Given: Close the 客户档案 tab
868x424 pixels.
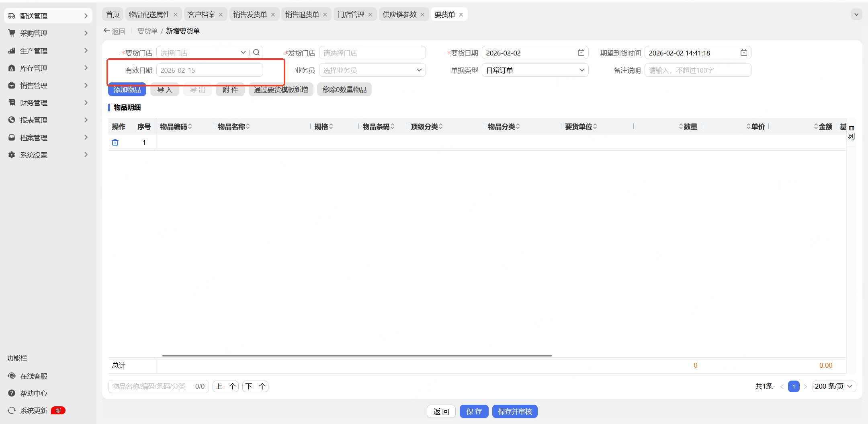Looking at the screenshot, I should coord(221,15).
